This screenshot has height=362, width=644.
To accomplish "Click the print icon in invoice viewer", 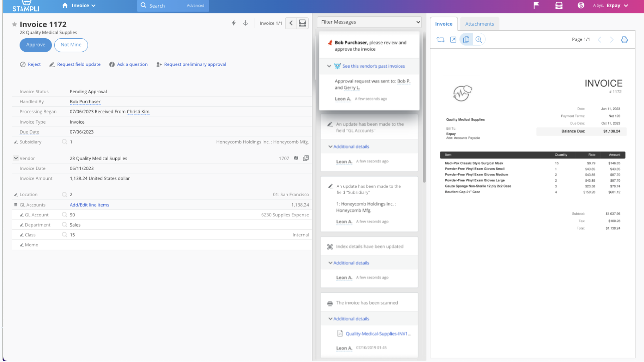I will tap(624, 40).
